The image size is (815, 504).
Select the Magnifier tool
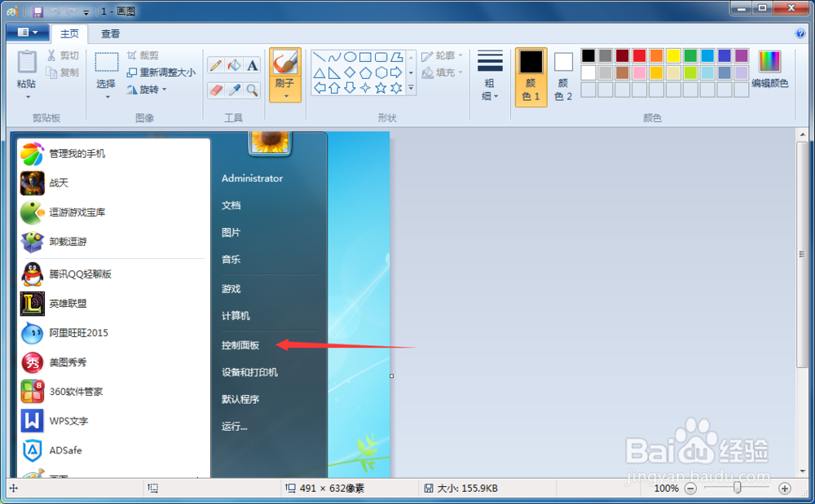point(253,90)
